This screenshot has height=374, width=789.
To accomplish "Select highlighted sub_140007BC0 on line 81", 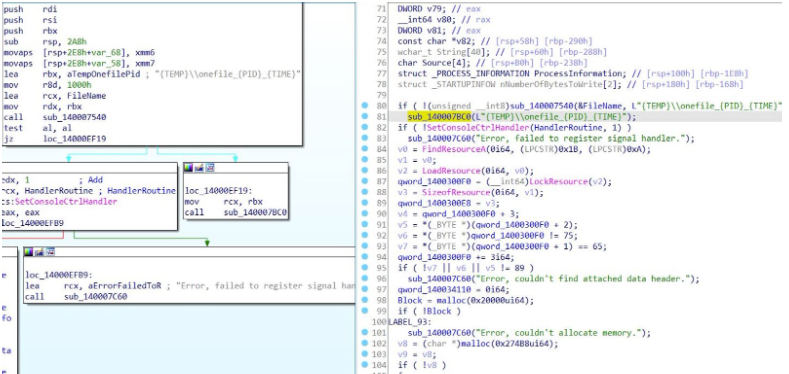I will click(439, 117).
